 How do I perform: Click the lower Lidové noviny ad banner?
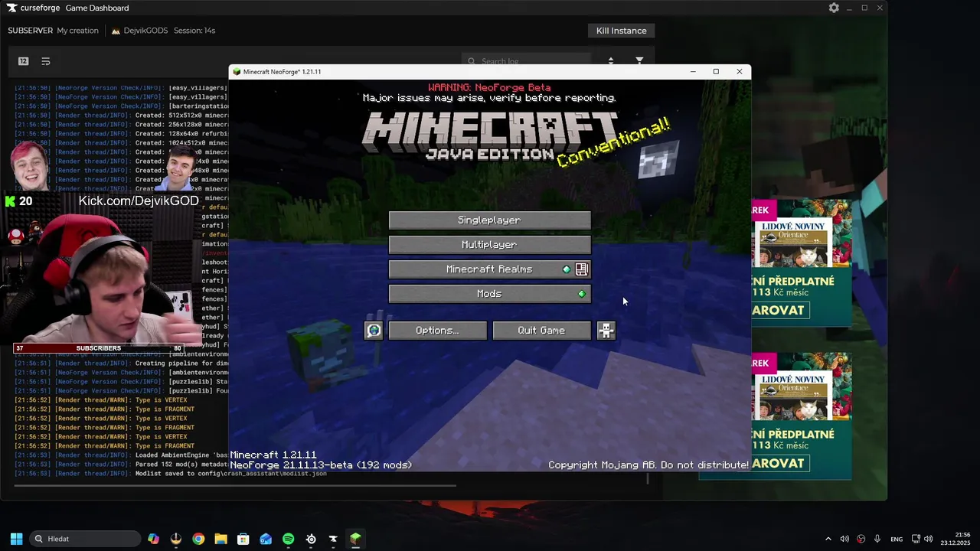point(802,416)
